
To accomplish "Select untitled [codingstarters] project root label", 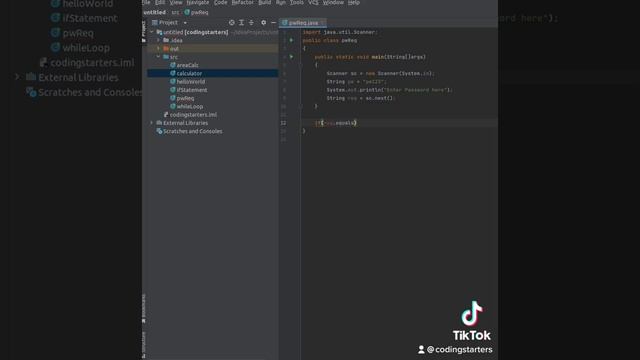I will tap(196, 32).
